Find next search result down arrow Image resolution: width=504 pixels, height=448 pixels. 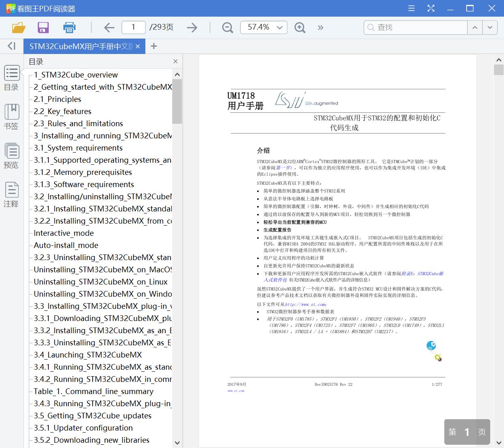pyautogui.click(x=490, y=28)
